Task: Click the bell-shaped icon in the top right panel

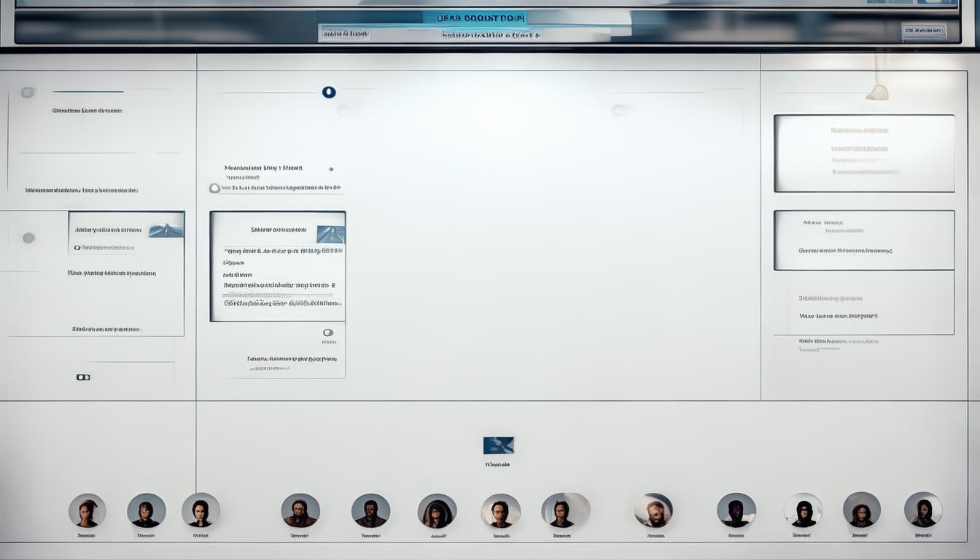Action: [877, 92]
